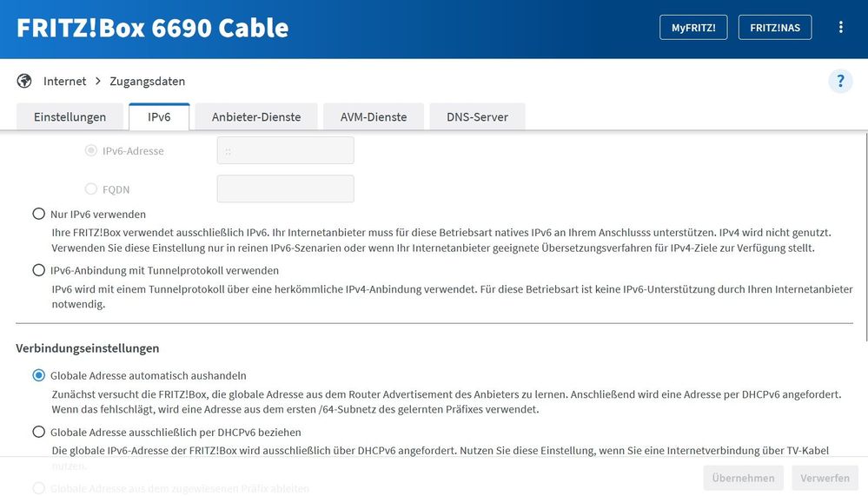Switch to the AVM-Dienste tab
This screenshot has width=868, height=496.
(374, 116)
